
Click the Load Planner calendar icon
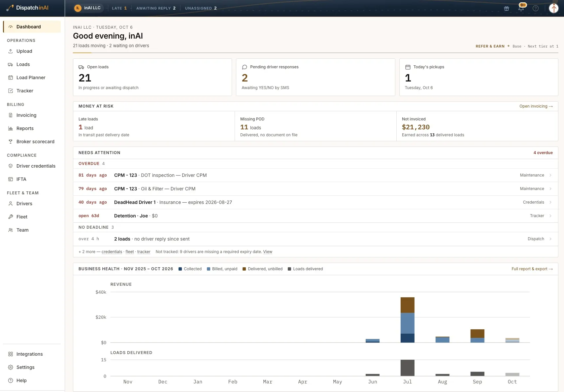(x=11, y=78)
